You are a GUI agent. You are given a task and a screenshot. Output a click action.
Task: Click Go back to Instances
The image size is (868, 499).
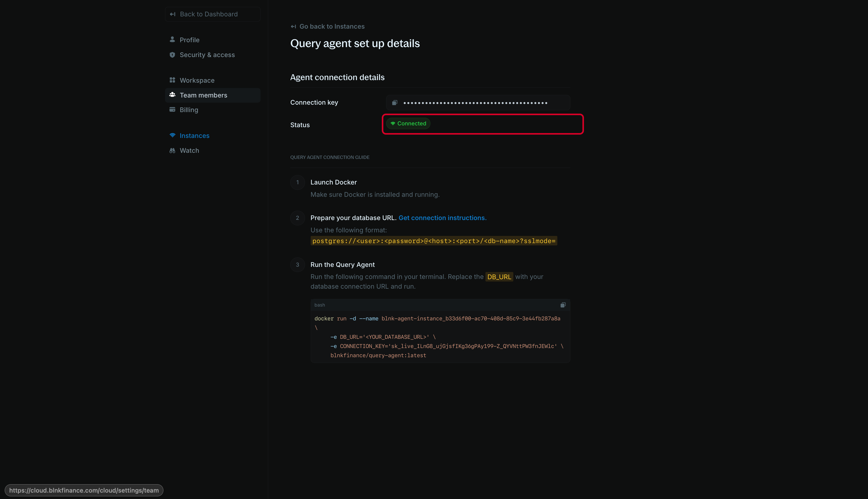(332, 26)
